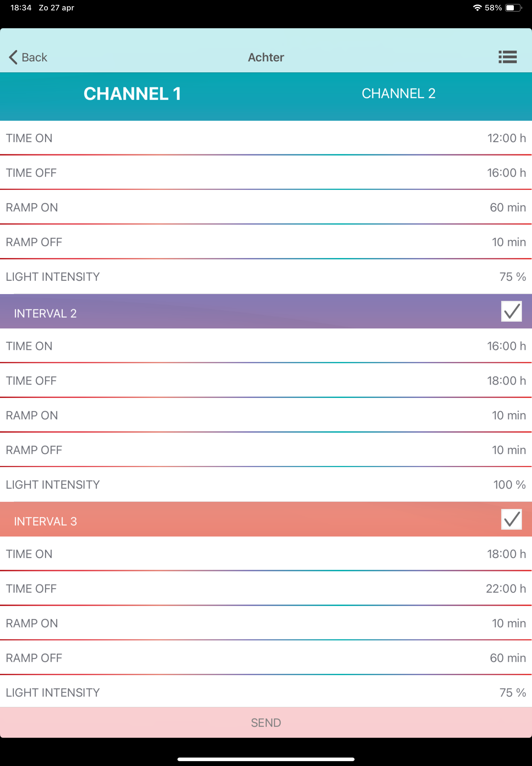The height and width of the screenshot is (766, 532).
Task: Tap the iPad home indicator bar
Action: tap(266, 759)
